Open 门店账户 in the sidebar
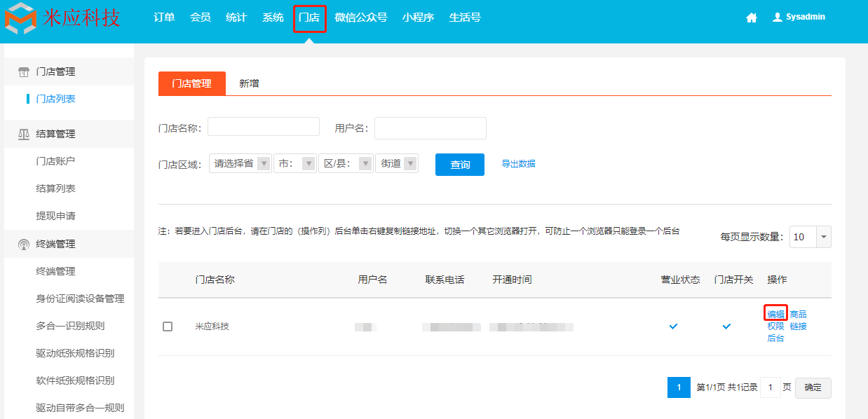The image size is (868, 419). (55, 161)
